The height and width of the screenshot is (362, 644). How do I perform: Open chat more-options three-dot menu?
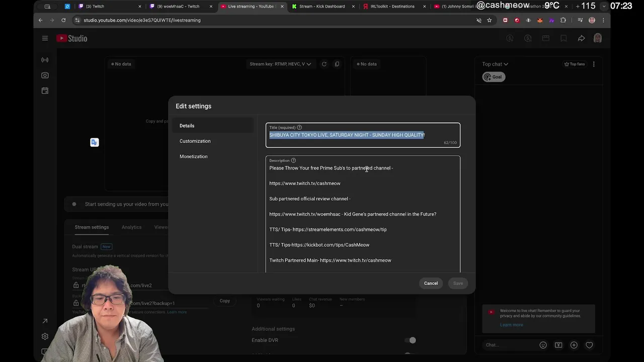pos(594,64)
